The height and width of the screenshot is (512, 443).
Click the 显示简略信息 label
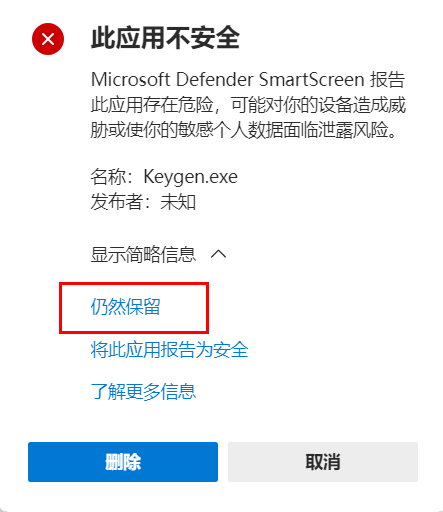coord(143,254)
